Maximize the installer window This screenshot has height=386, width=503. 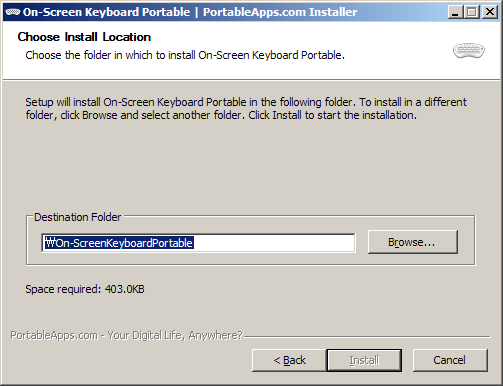(472, 12)
